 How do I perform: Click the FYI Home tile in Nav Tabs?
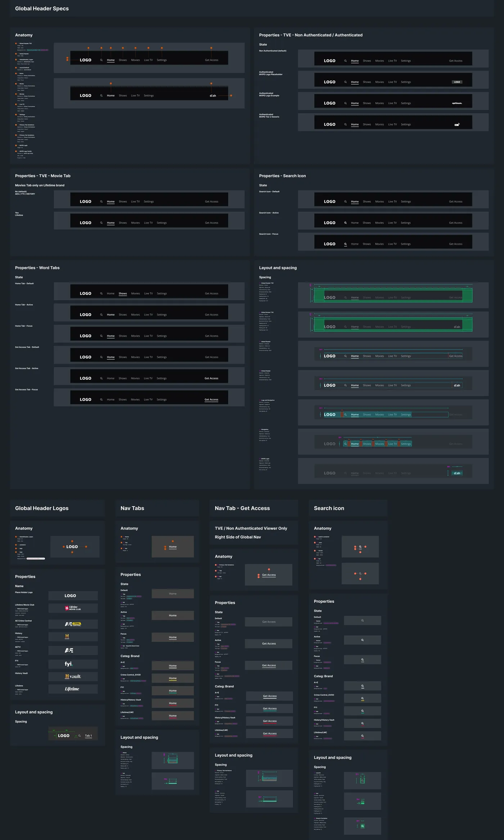[173, 691]
